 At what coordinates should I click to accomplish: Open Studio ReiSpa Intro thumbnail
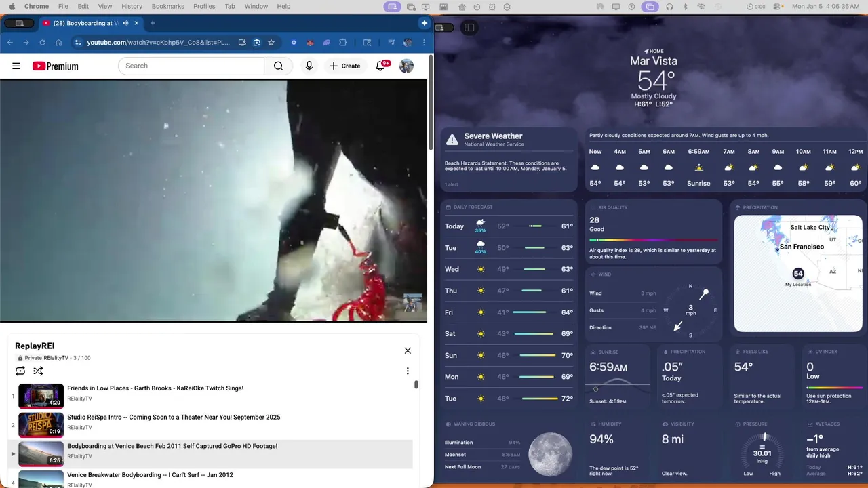tap(41, 425)
